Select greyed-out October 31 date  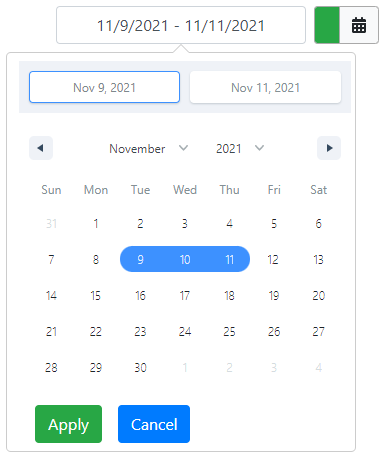point(51,223)
